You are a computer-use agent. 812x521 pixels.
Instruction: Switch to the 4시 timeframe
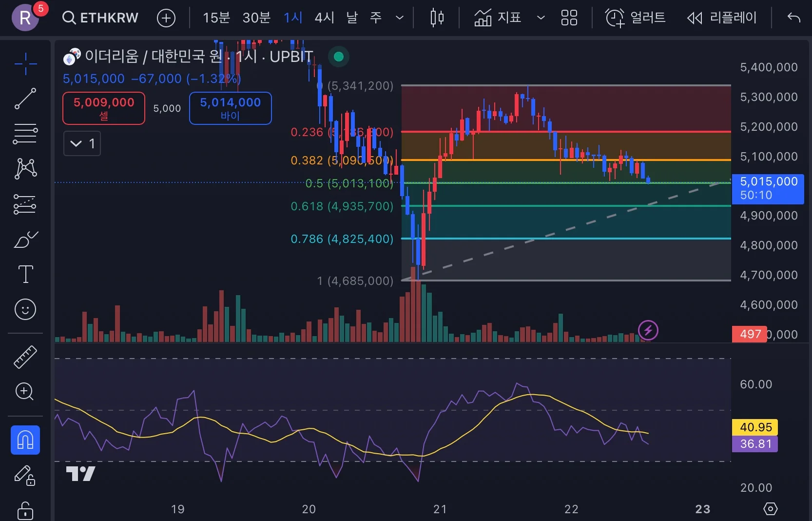pos(325,18)
